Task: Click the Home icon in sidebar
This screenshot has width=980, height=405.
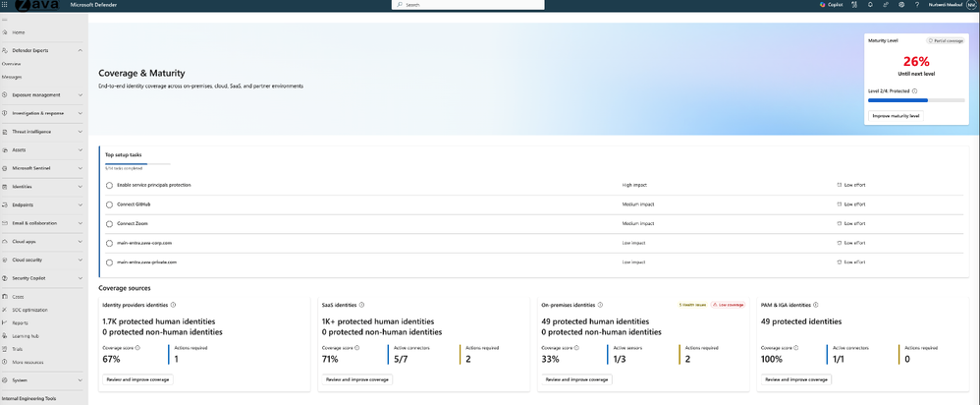Action: (5, 31)
